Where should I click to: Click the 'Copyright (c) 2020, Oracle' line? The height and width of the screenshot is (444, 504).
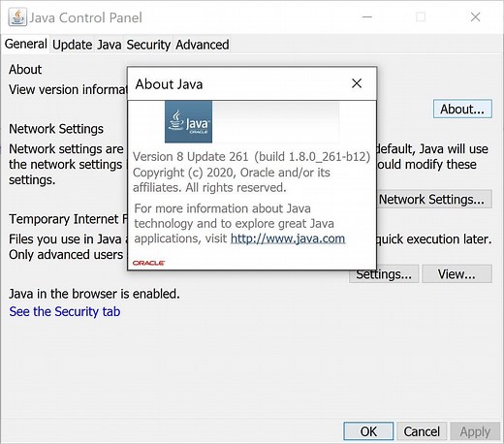tap(232, 173)
